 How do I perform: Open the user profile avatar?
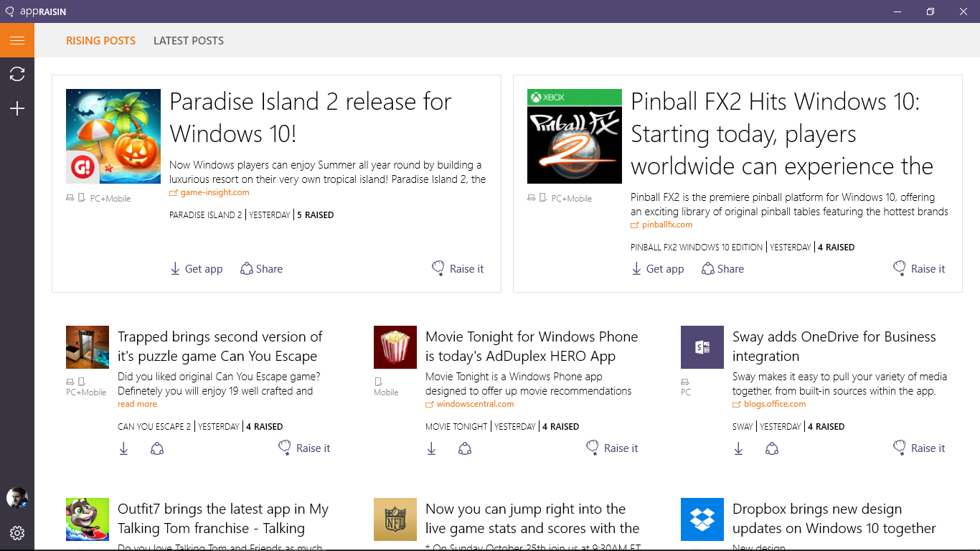[x=17, y=498]
